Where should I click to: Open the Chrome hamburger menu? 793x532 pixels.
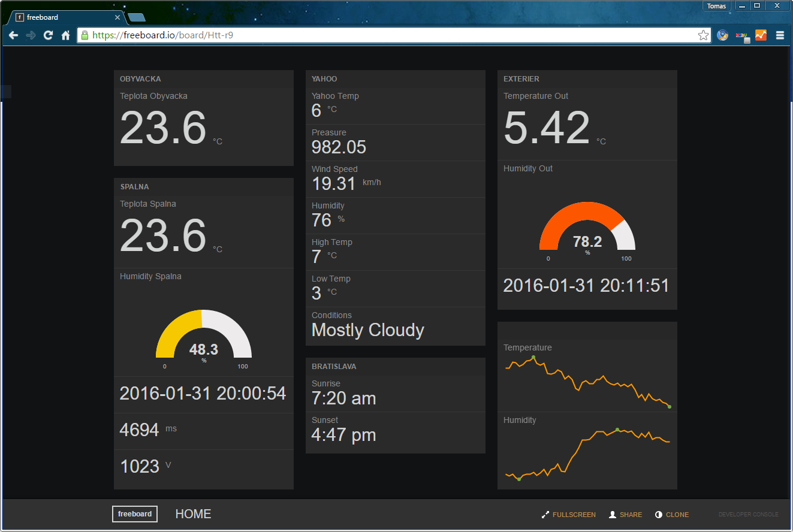[780, 35]
